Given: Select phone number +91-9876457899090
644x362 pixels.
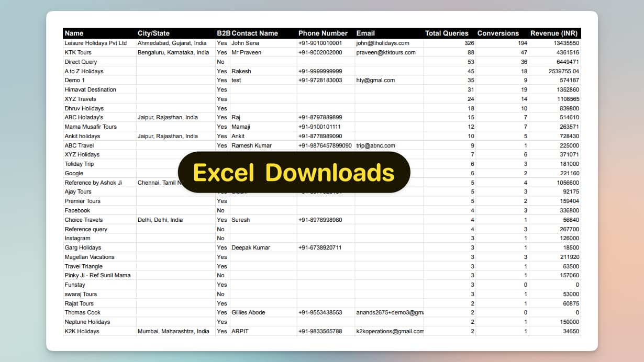Looking at the screenshot, I should pyautogui.click(x=325, y=145).
